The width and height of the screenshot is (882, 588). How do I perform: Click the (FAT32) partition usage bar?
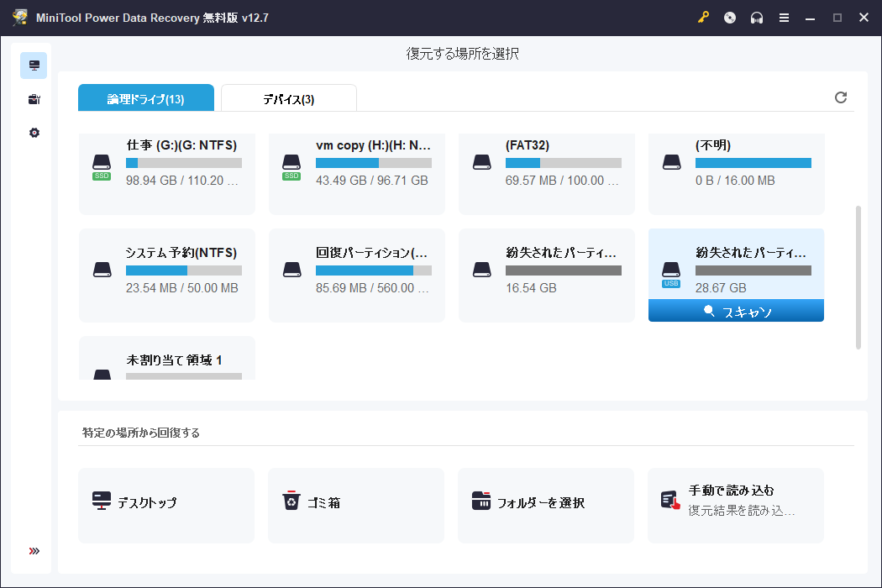tap(564, 162)
